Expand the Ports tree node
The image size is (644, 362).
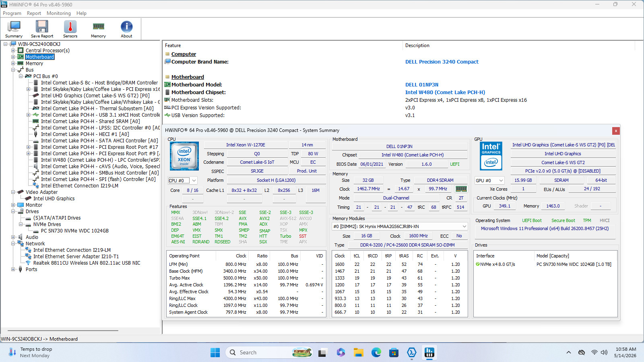[x=13, y=269]
